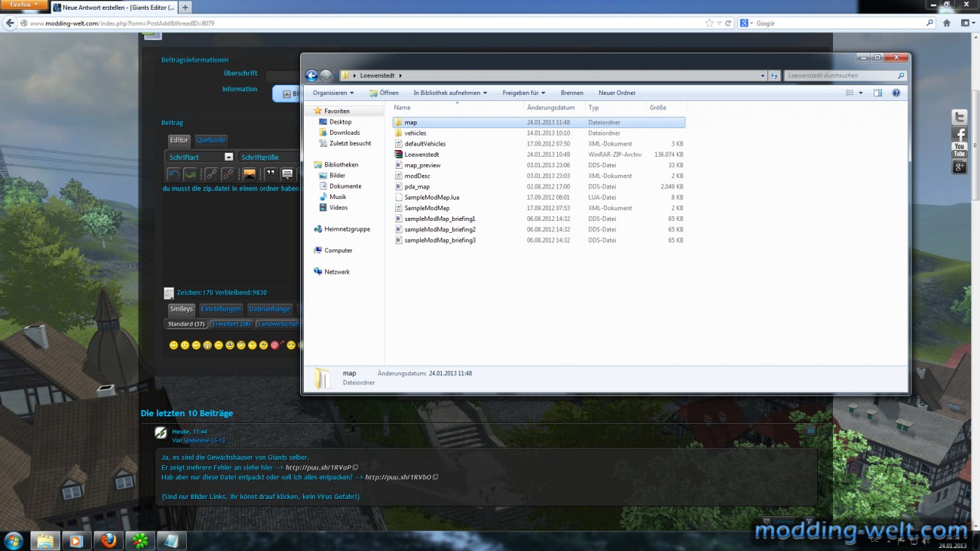This screenshot has width=980, height=551.
Task: Open the YouTube social sidebar icon
Action: click(959, 150)
